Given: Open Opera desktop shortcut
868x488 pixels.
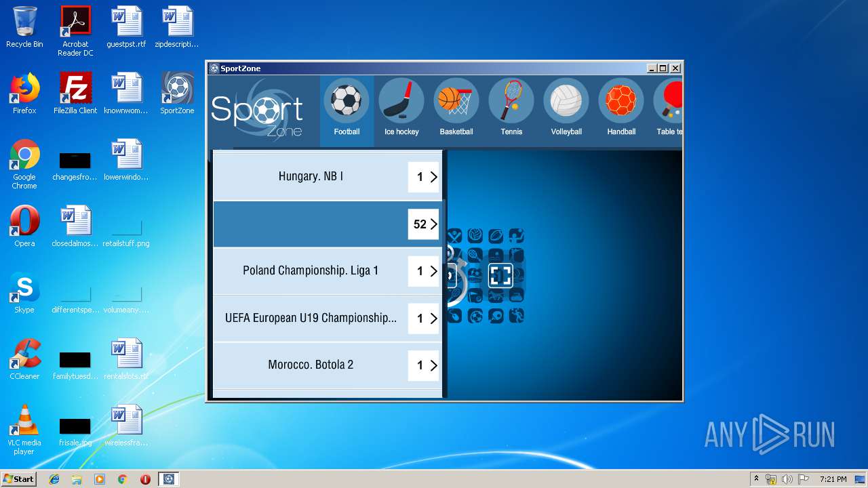Looking at the screenshot, I should tap(24, 226).
